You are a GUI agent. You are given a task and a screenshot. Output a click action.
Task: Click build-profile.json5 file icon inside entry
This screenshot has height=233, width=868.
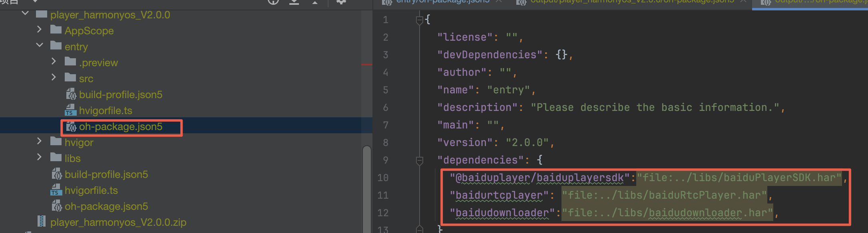coord(71,95)
